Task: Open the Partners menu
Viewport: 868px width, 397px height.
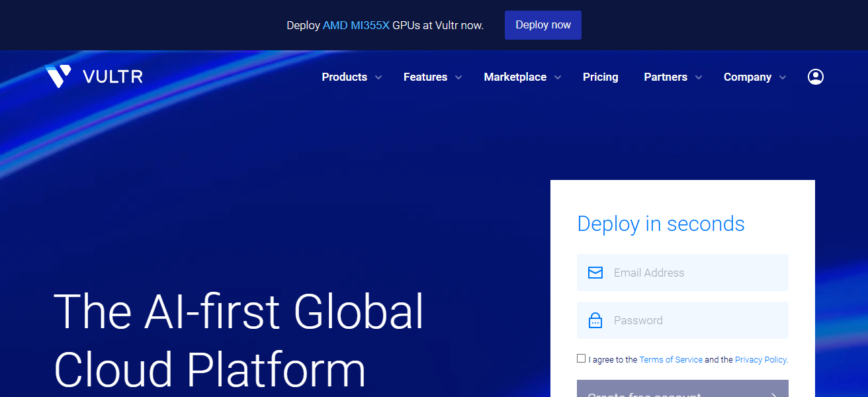Action: [666, 77]
